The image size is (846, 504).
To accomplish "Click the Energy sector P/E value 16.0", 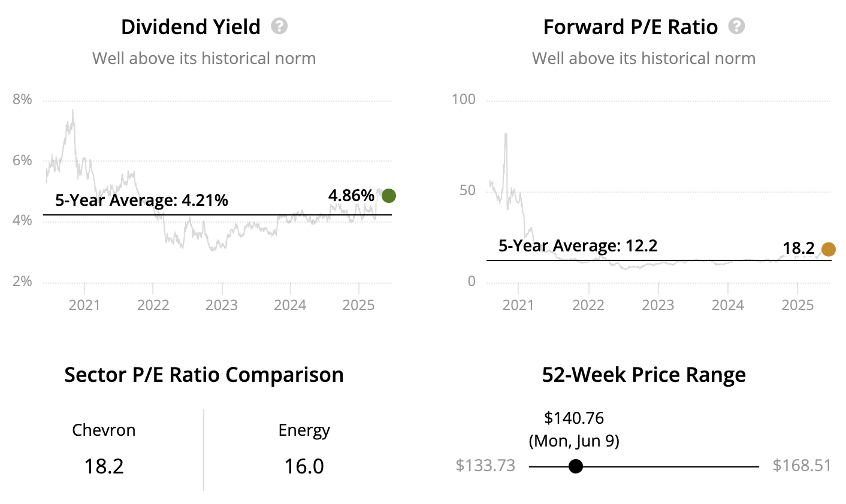I will coord(304,466).
